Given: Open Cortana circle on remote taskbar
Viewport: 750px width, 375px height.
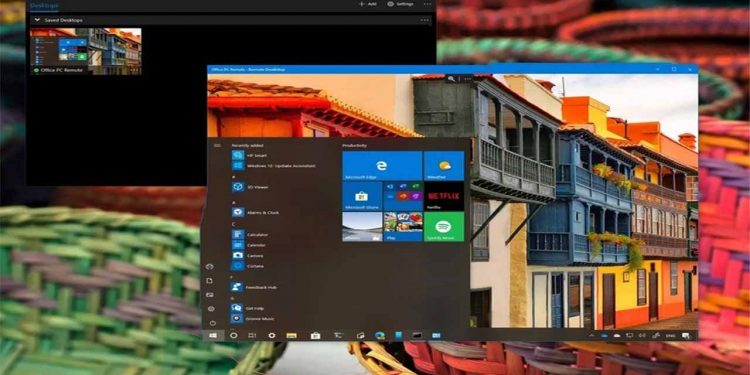Looking at the screenshot, I should [x=233, y=335].
